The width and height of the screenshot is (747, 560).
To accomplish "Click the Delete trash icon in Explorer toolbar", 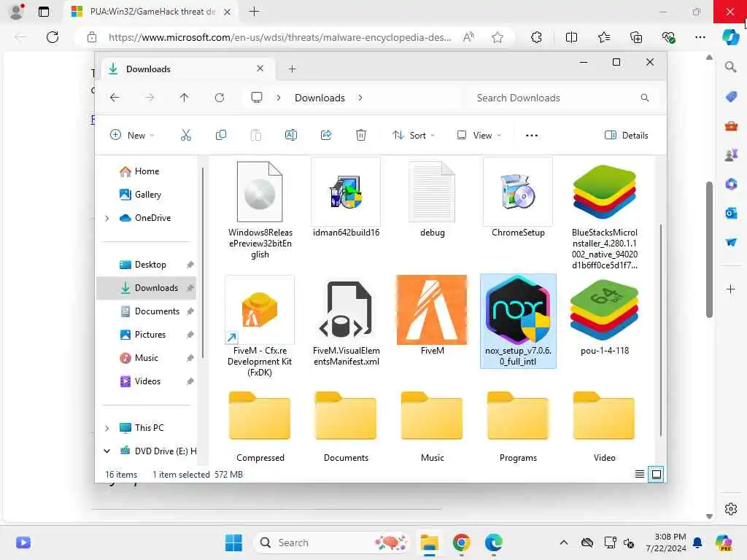I will point(361,135).
